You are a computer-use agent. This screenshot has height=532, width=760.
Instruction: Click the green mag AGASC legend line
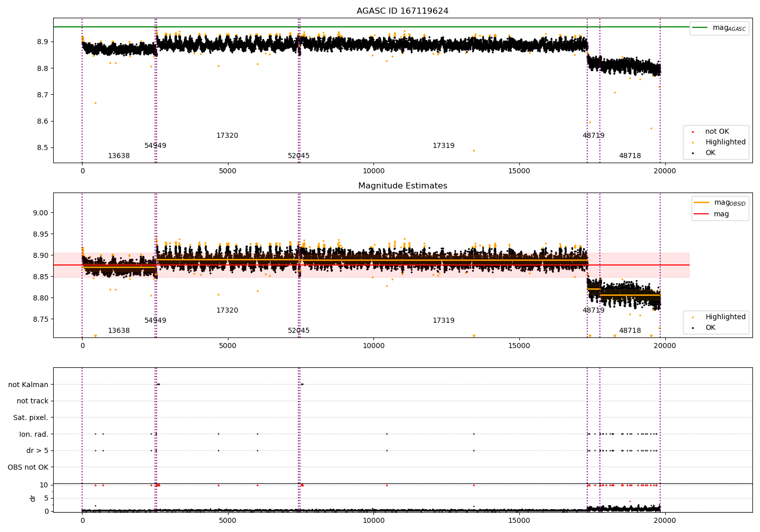pos(700,28)
